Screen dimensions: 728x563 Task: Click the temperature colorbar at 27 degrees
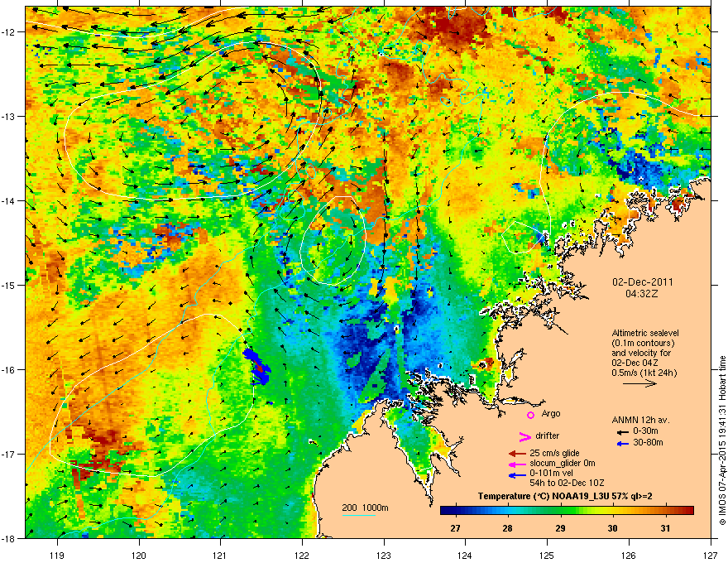(x=456, y=511)
